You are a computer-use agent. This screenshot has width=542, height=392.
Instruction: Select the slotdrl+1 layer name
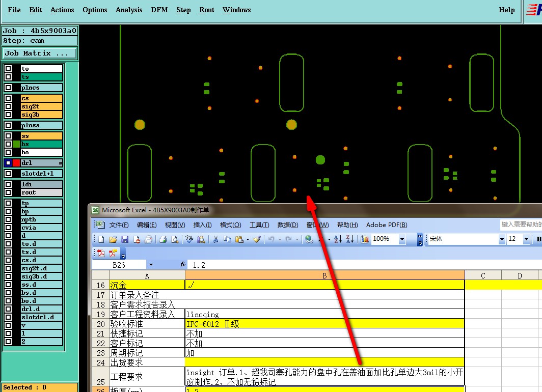(41, 174)
